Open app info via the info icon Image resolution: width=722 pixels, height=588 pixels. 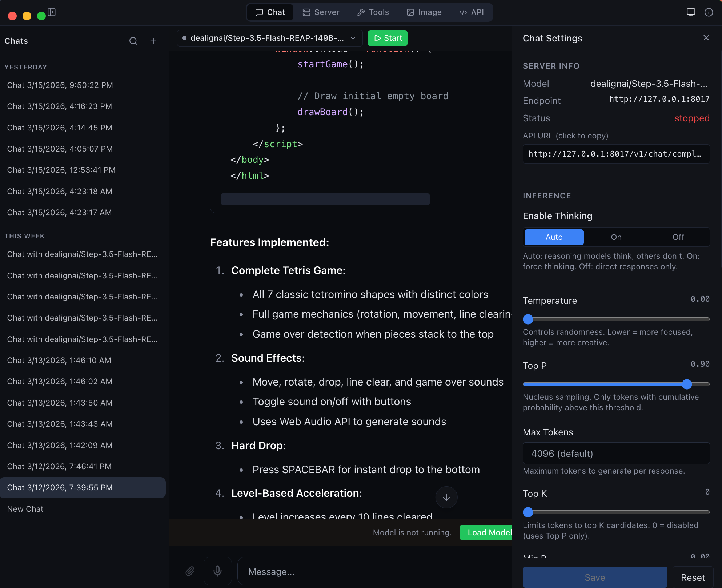click(709, 12)
